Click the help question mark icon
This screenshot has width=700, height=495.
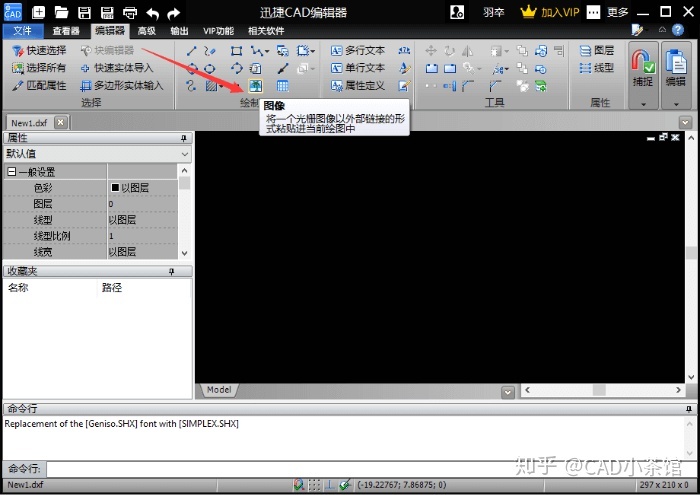678,30
